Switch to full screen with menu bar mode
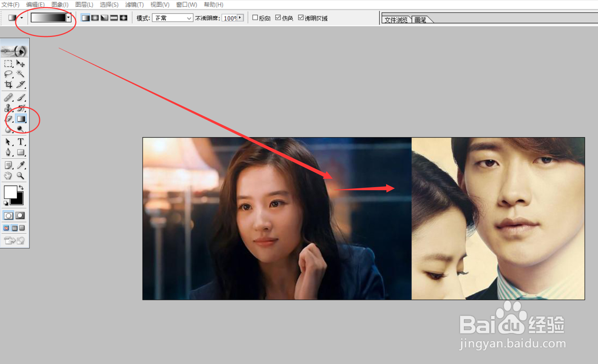 14,228
